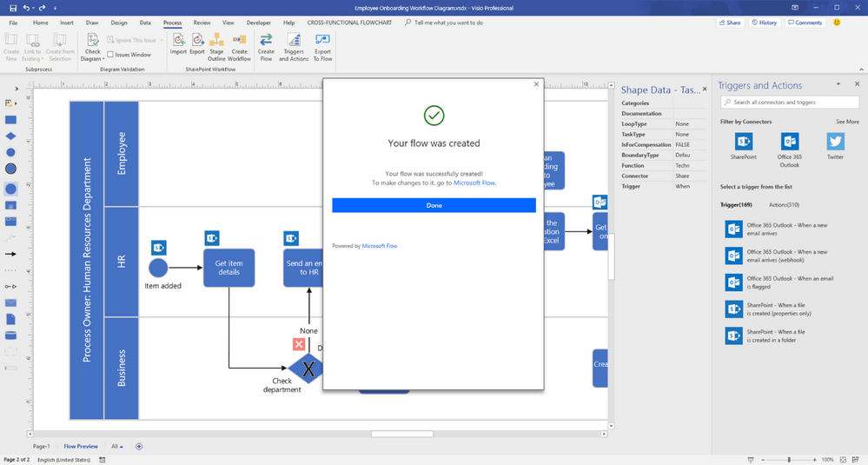Click the zoom slider in status bar

point(789,459)
